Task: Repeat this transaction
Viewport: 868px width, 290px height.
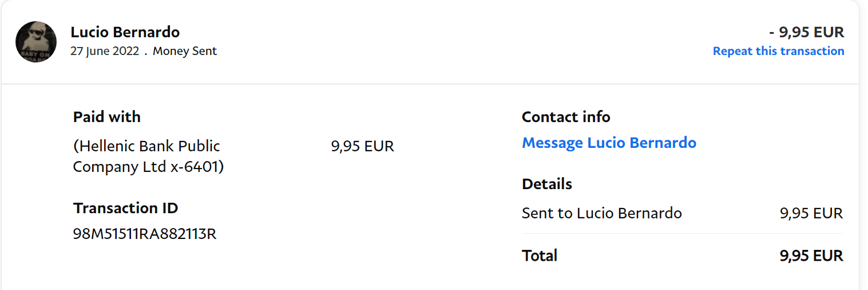Action: pos(778,51)
